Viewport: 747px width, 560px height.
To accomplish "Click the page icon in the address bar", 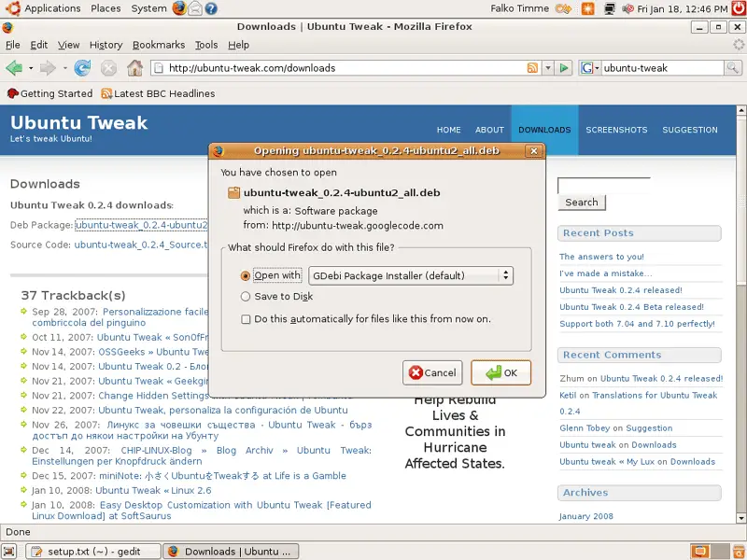I will (159, 68).
